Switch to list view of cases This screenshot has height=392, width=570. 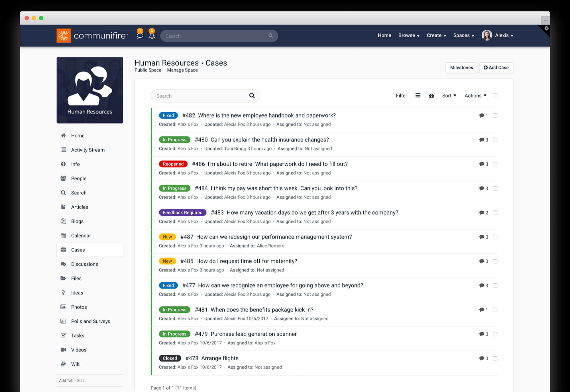click(418, 95)
